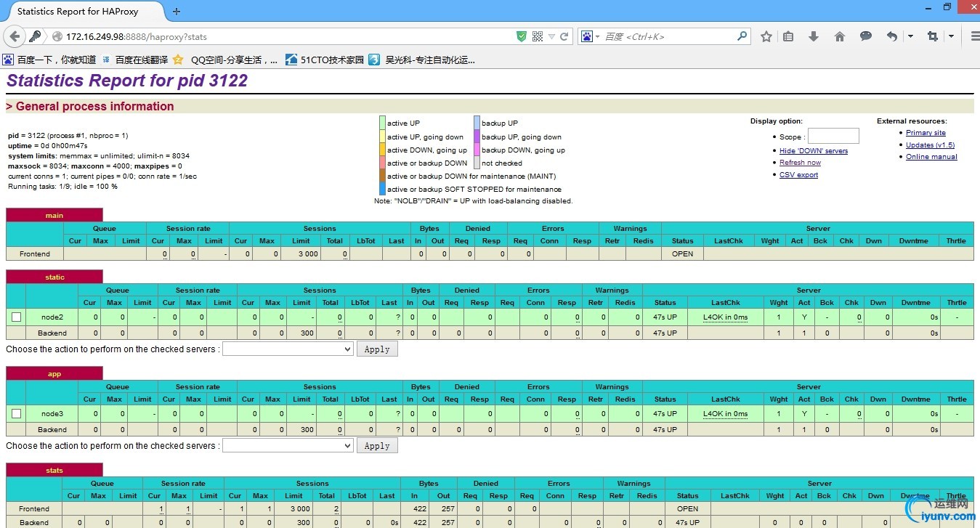Click the 'app' section header

[54, 373]
